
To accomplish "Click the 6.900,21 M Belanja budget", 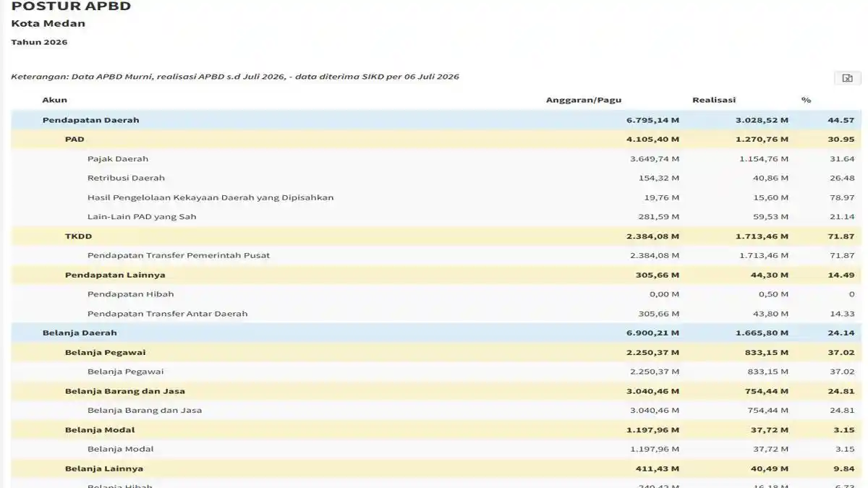I will tap(652, 333).
